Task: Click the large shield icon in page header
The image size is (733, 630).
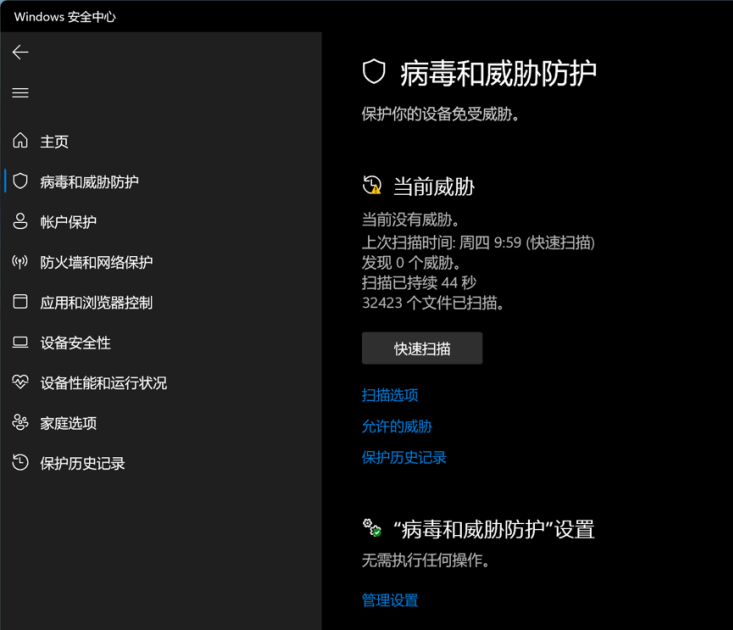Action: click(374, 72)
